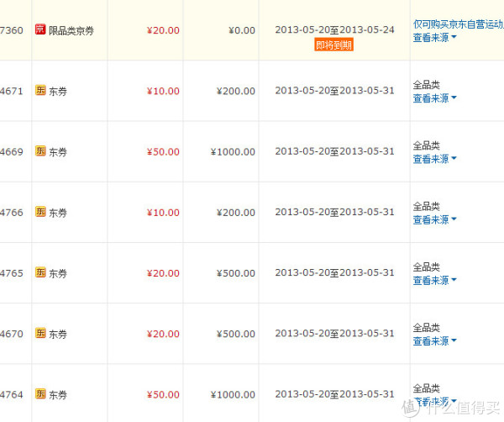This screenshot has height=422, width=504.
Task: Click the red 京 icon in row 7360
Action: pos(40,29)
